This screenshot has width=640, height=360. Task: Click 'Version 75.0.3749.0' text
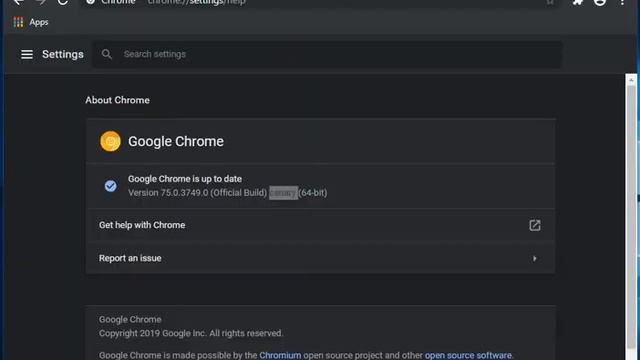[x=168, y=193]
